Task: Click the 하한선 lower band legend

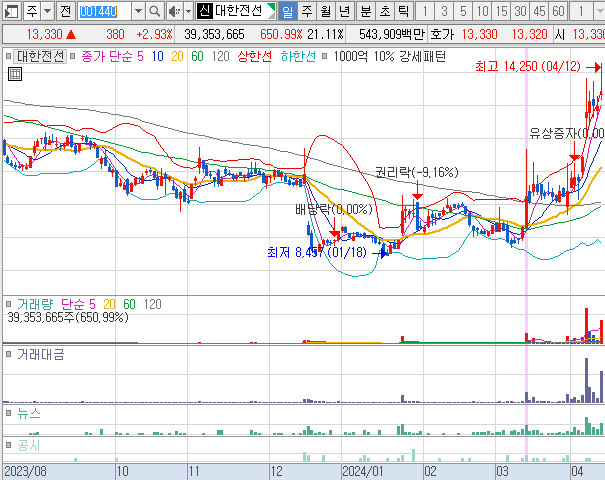Action: click(x=298, y=56)
